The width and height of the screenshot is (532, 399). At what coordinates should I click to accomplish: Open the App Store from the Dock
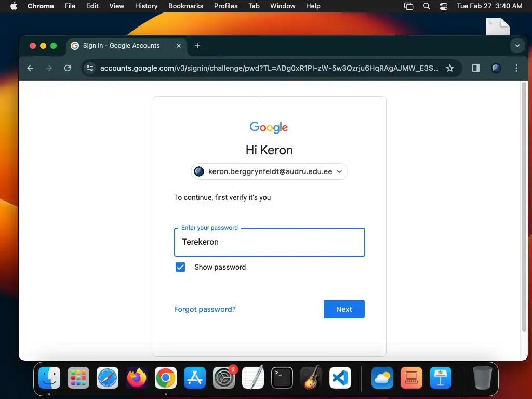tap(195, 378)
